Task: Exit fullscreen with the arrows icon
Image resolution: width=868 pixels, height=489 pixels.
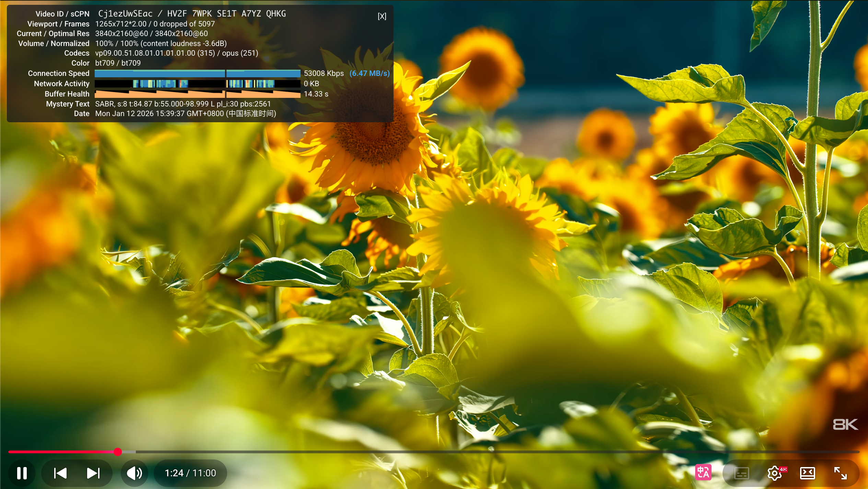Action: (x=840, y=473)
